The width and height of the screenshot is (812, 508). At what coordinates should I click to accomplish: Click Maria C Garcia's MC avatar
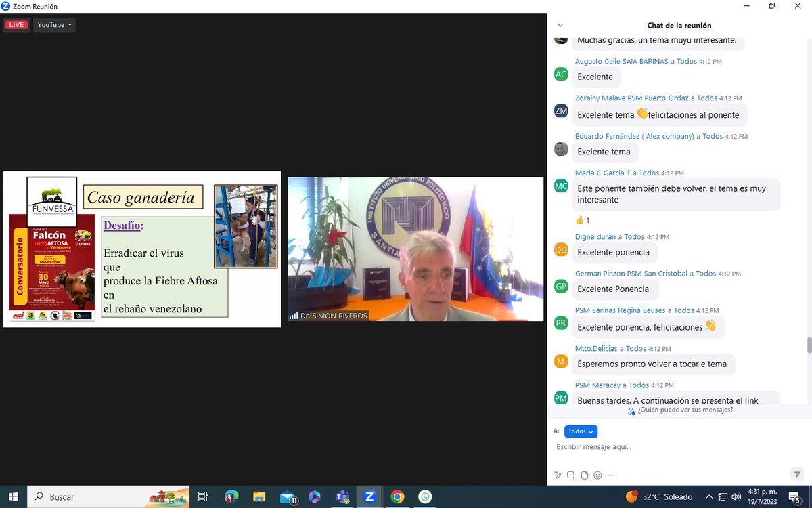[561, 186]
